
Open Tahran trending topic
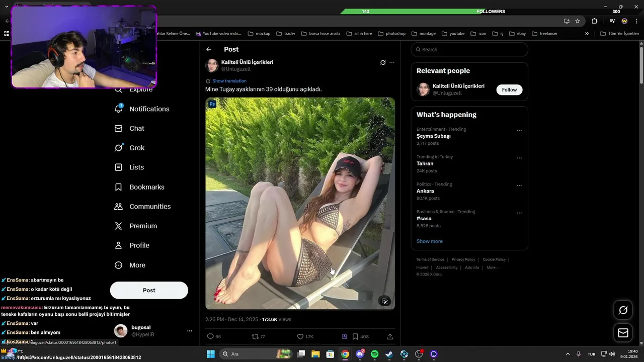click(425, 163)
